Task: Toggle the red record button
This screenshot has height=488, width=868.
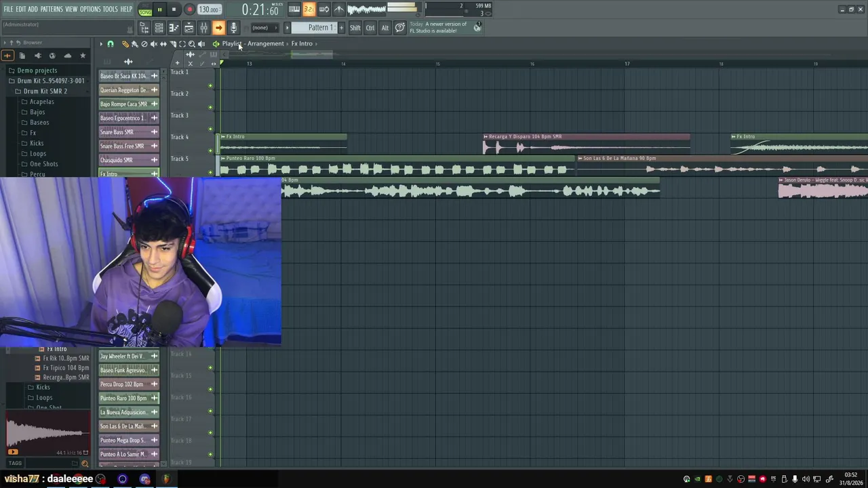Action: [189, 9]
